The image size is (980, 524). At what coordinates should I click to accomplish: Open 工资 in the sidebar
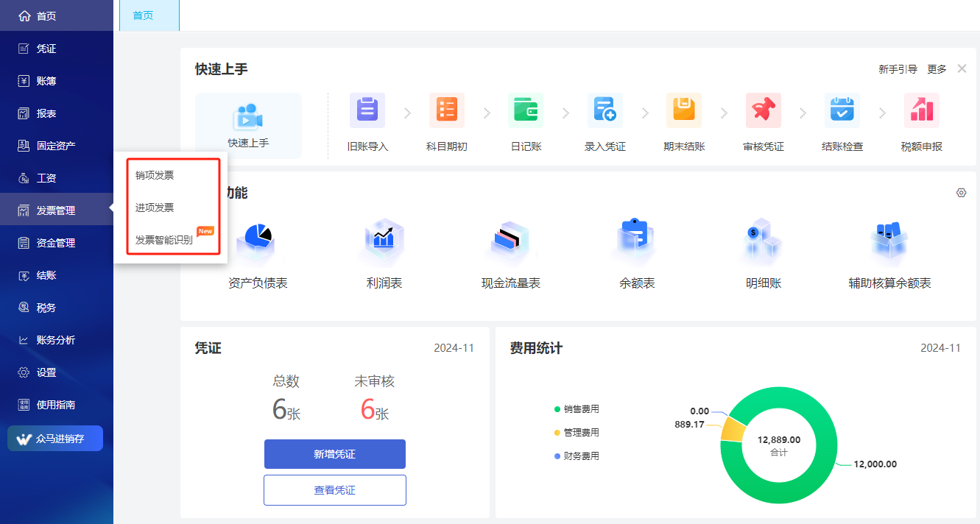point(57,178)
